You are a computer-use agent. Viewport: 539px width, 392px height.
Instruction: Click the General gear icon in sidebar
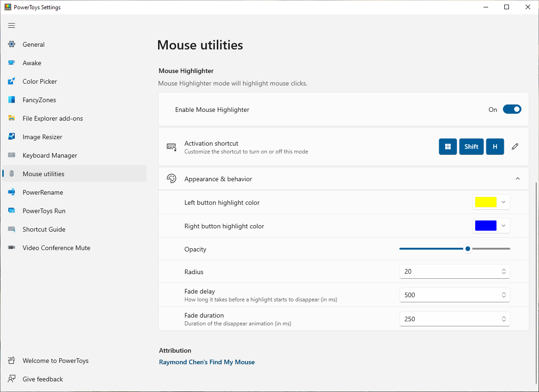tap(12, 44)
